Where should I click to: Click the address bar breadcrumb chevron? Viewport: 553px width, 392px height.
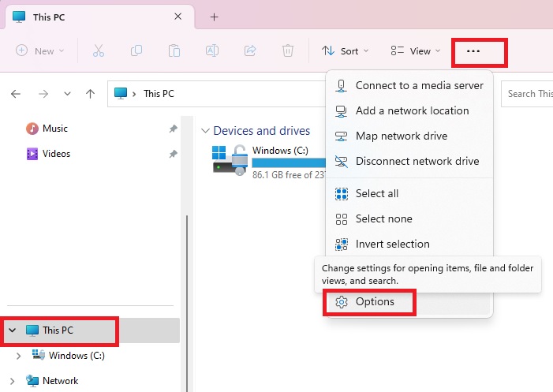click(134, 94)
